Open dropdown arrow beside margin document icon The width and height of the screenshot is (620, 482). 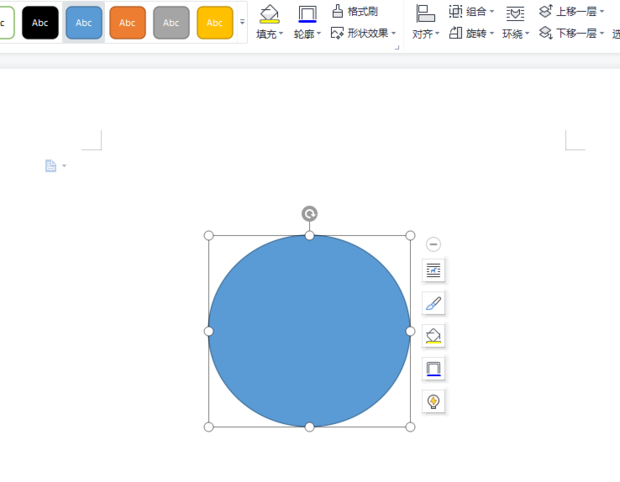[64, 166]
